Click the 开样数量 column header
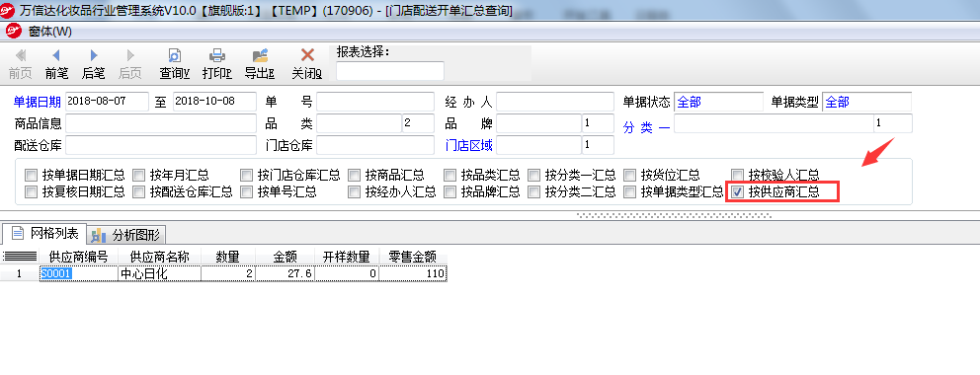 346,257
